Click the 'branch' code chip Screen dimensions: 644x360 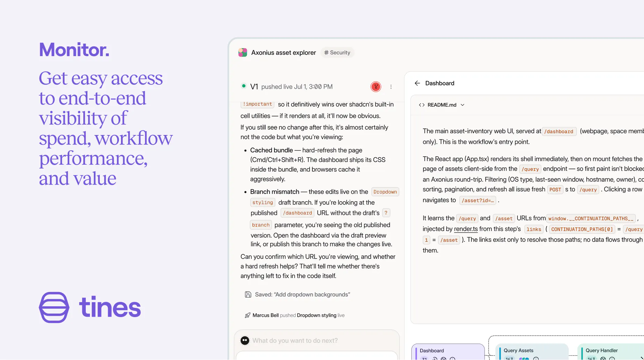[x=261, y=225]
